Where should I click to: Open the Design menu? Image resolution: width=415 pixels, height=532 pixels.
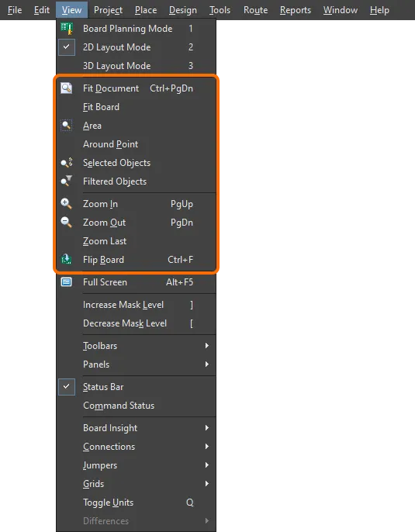[183, 10]
